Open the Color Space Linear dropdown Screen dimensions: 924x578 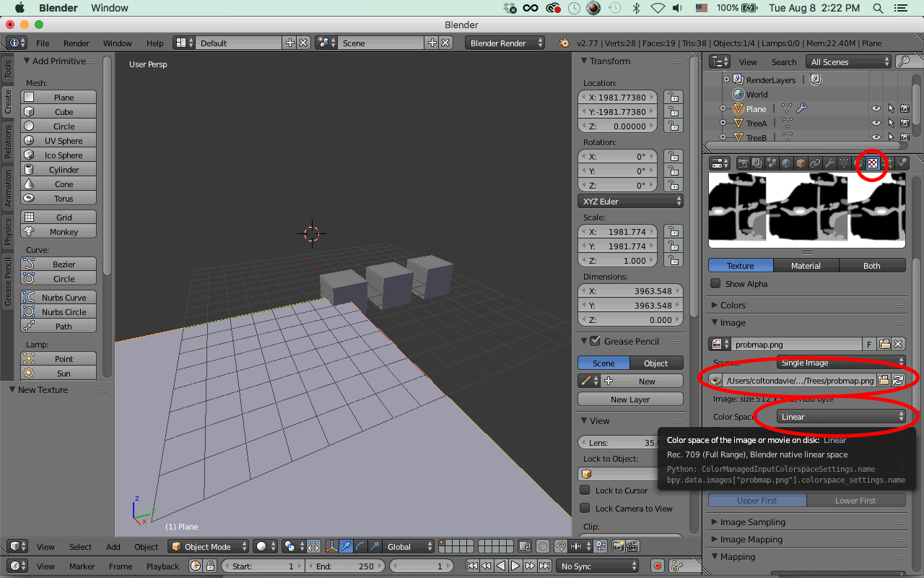tap(841, 417)
